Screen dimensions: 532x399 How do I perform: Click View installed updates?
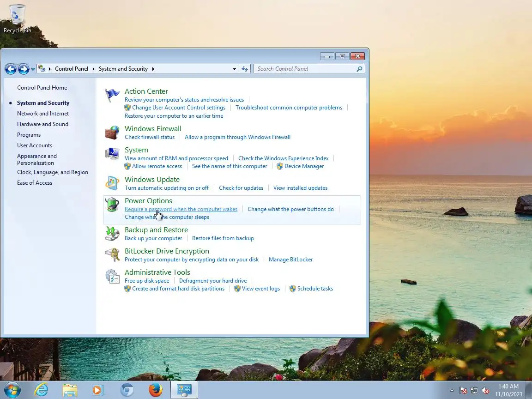[300, 188]
